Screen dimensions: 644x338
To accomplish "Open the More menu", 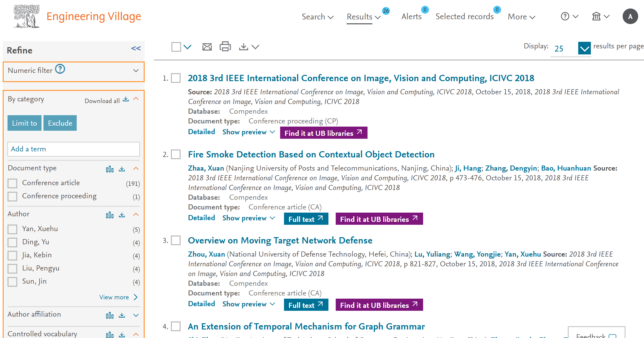I will click(x=521, y=17).
